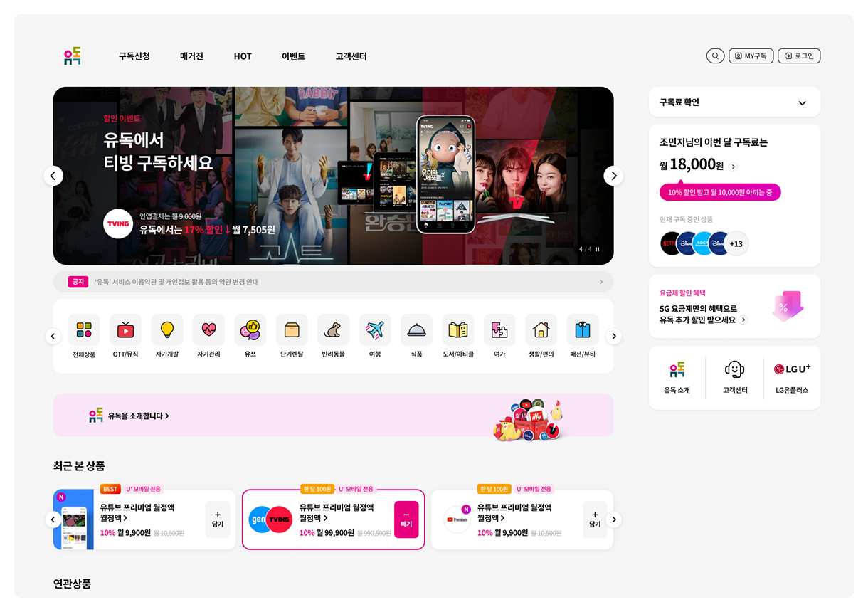Click the discount percent arrow illustration

[788, 307]
